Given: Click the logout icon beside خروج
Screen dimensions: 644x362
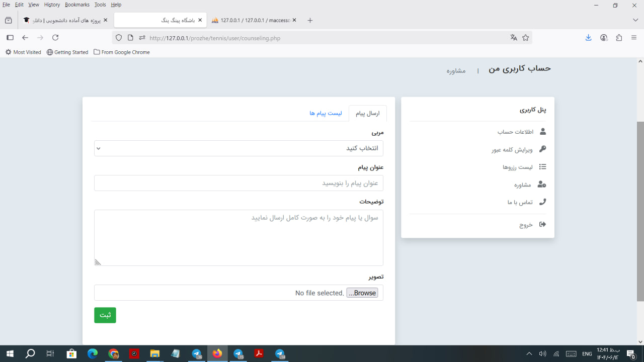Looking at the screenshot, I should coord(542,225).
